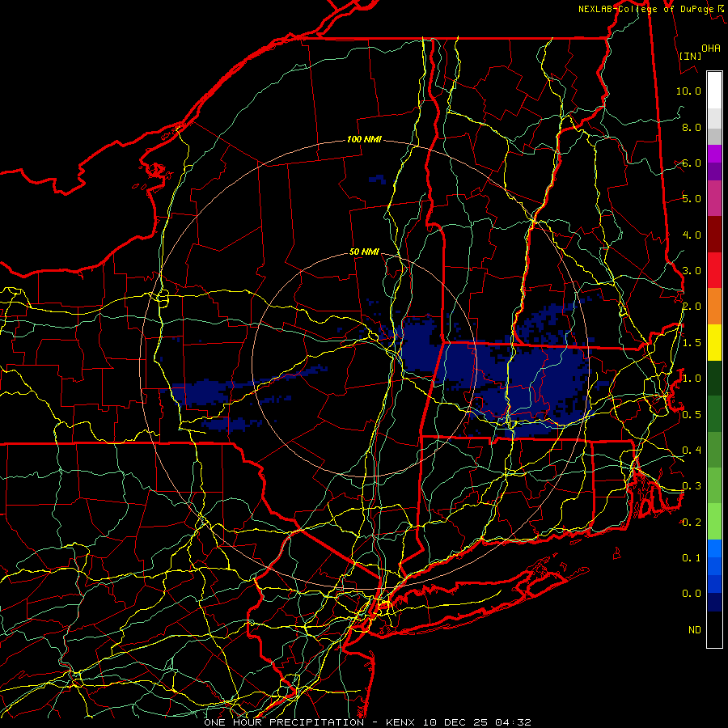Screen dimensions: 728x728
Task: Click the light green swatch near 0.2
Action: coord(714,522)
